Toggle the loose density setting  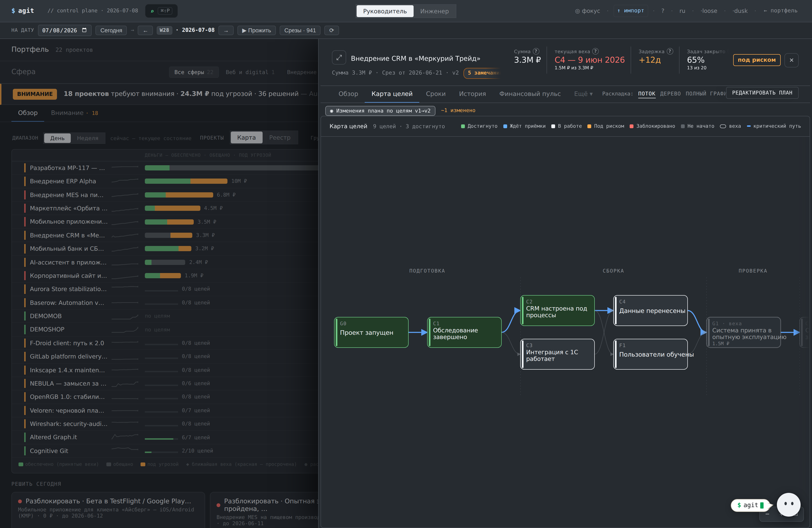coord(709,11)
